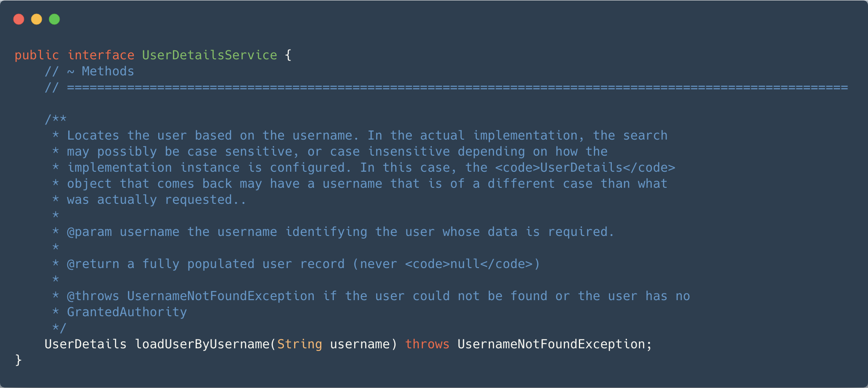Image resolution: width=868 pixels, height=388 pixels.
Task: Click the <code>UserDetails</code> tag text
Action: 585,168
